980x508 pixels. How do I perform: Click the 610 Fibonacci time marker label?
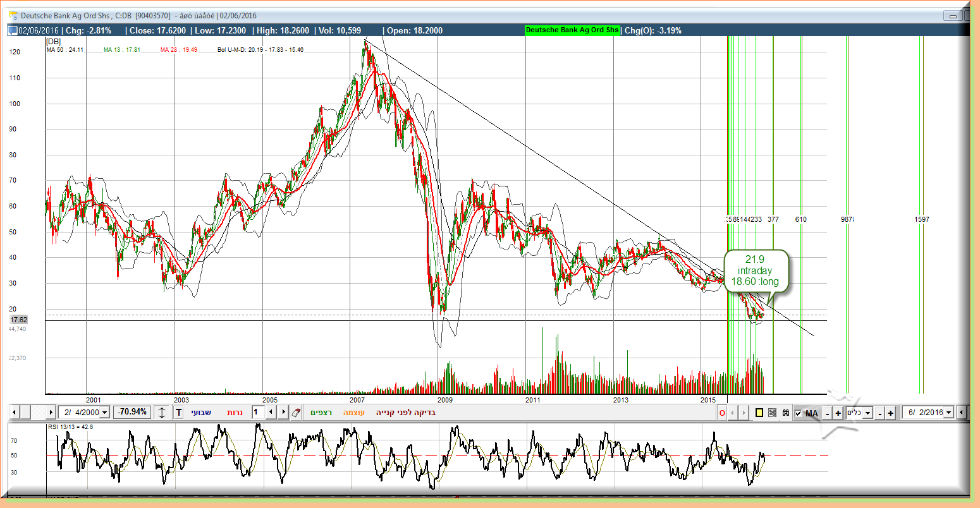coord(801,219)
